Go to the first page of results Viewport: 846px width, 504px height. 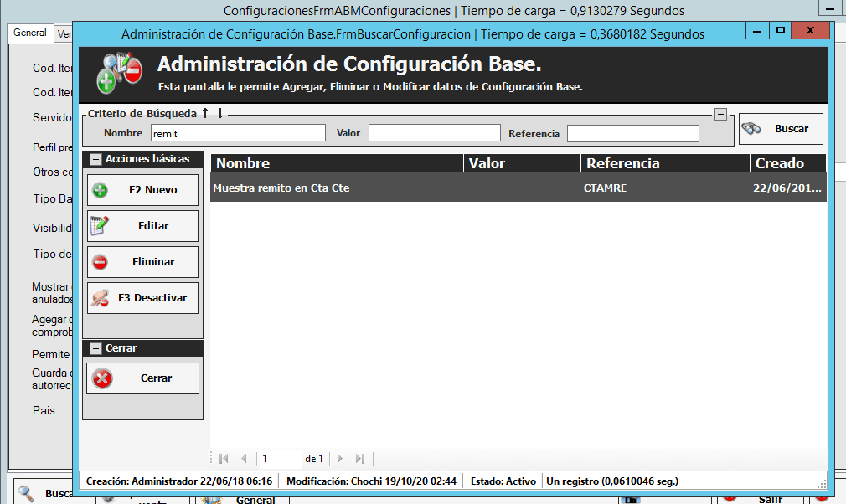coord(224,459)
